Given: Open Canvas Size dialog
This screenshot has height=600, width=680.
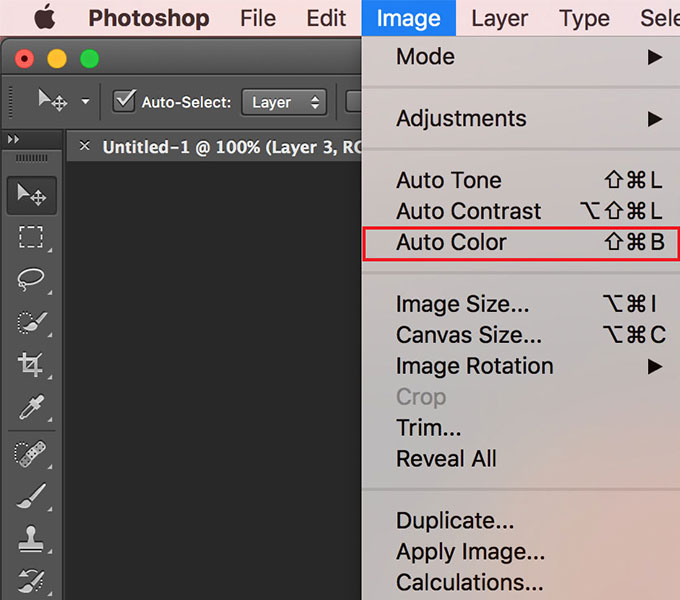Looking at the screenshot, I should [521, 336].
